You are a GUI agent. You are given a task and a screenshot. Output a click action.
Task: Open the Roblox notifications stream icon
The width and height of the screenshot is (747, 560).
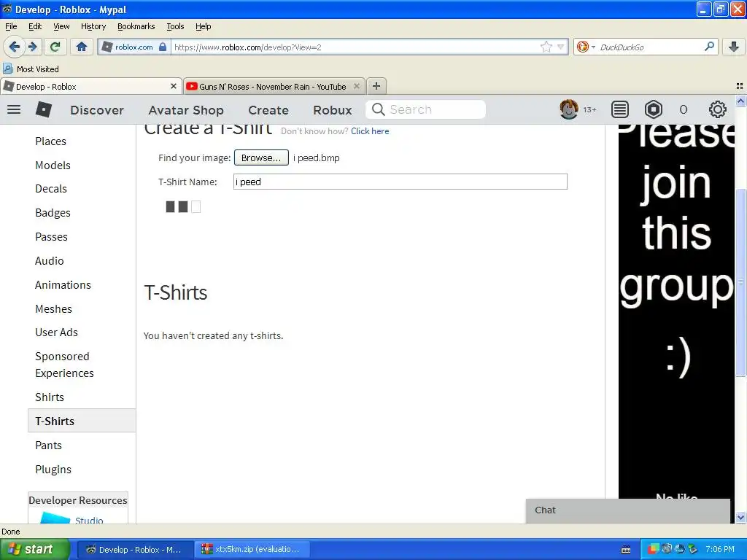coord(620,109)
